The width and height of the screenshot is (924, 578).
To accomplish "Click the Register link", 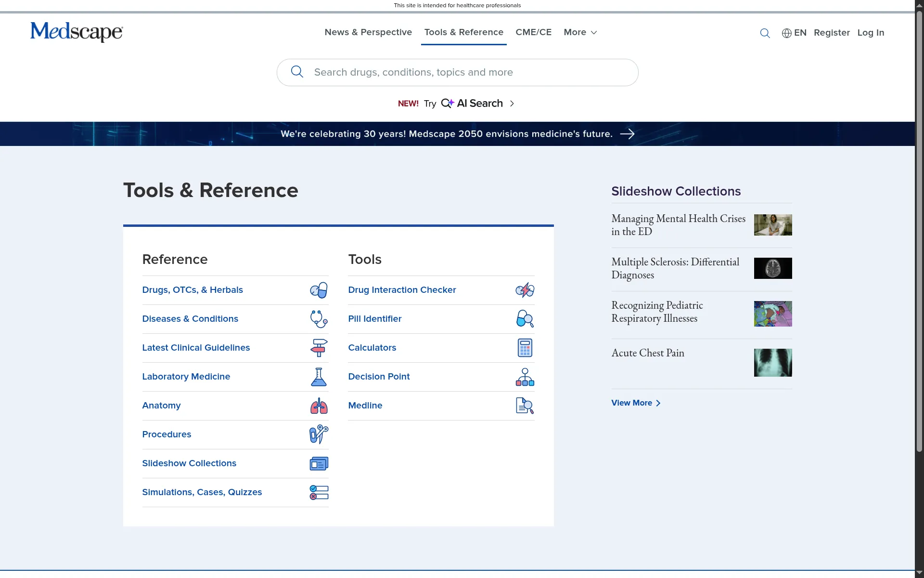I will 832,33.
